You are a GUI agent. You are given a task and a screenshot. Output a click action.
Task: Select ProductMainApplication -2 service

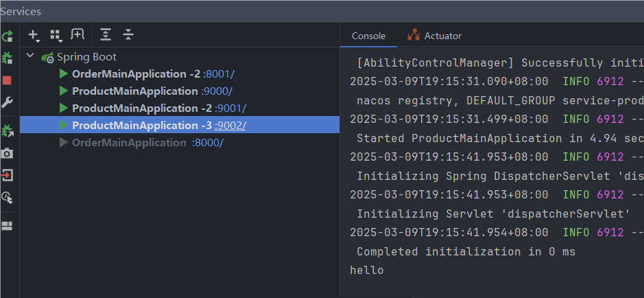point(141,108)
